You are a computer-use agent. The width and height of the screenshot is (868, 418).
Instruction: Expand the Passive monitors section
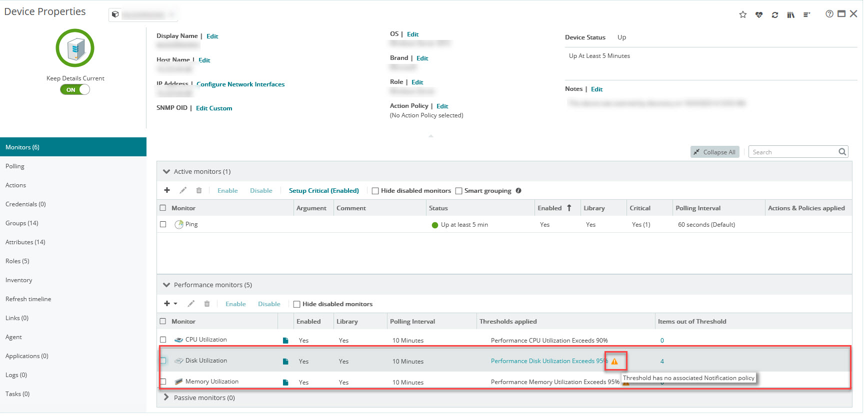click(x=166, y=398)
